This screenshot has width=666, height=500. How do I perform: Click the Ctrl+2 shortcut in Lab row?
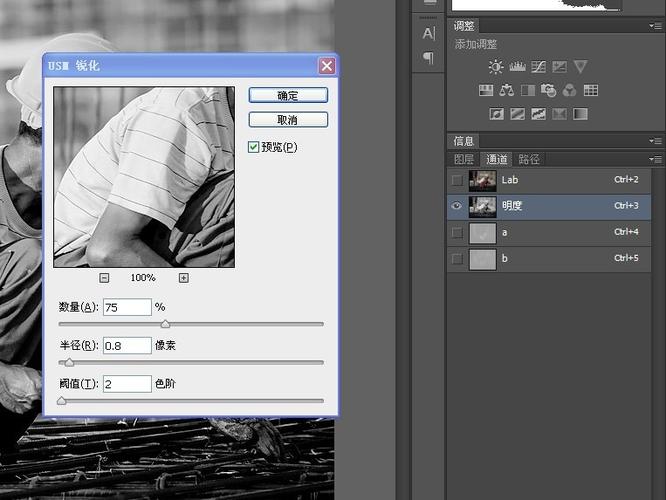(626, 180)
